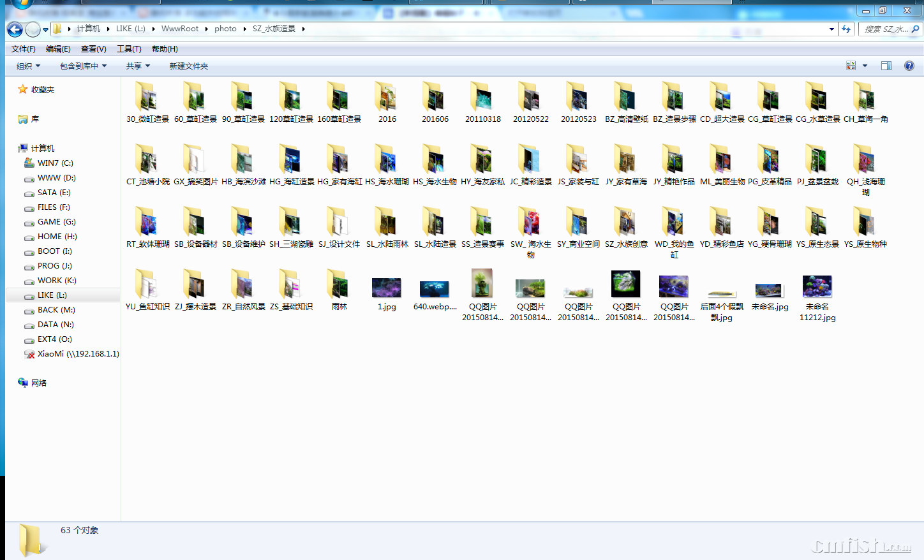Expand the 组织 dropdown menu
Viewport: 924px width, 560px height.
(28, 66)
